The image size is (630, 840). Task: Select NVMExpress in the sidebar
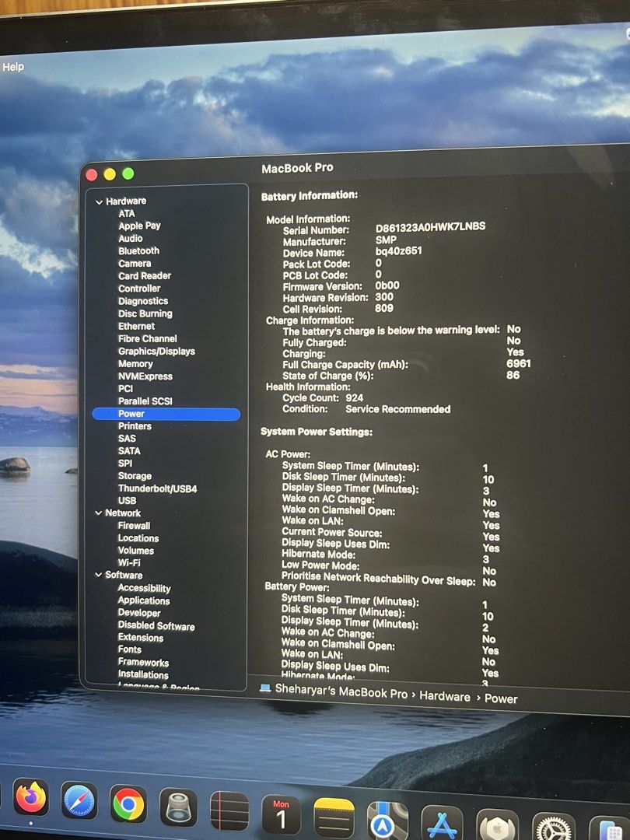pos(145,376)
